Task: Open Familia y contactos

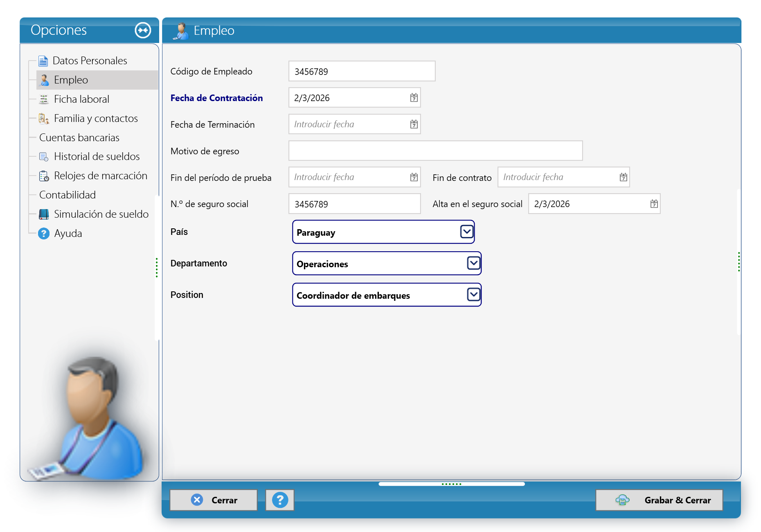Action: tap(96, 118)
